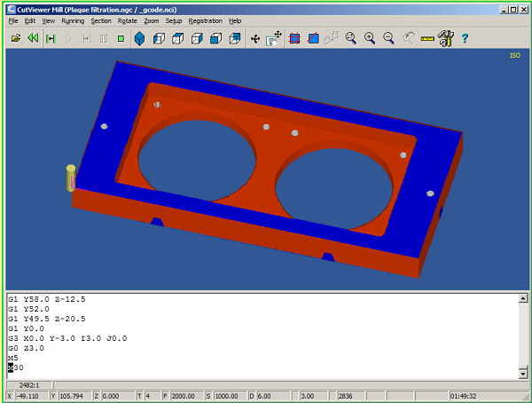
Task: Click the zoom window magnifier icon
Action: [350, 38]
